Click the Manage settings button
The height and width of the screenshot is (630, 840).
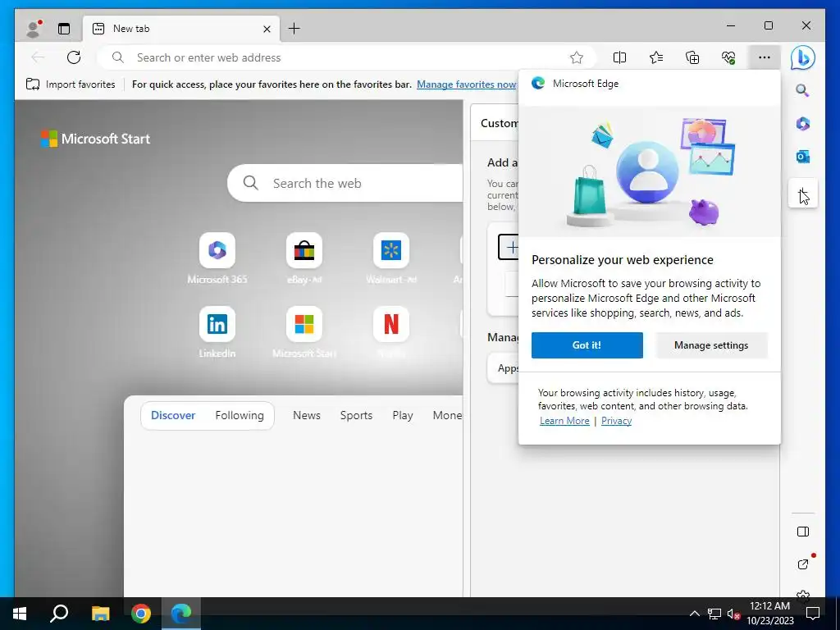(x=711, y=345)
